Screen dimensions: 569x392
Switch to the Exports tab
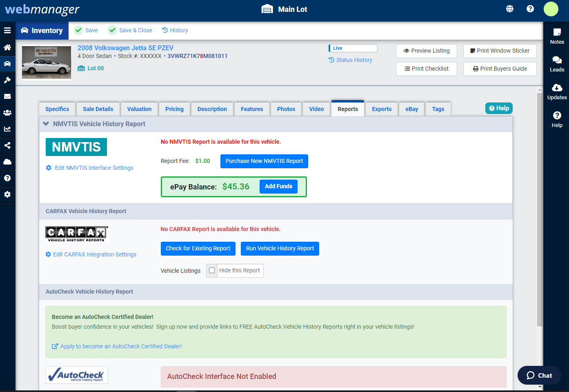(382, 109)
